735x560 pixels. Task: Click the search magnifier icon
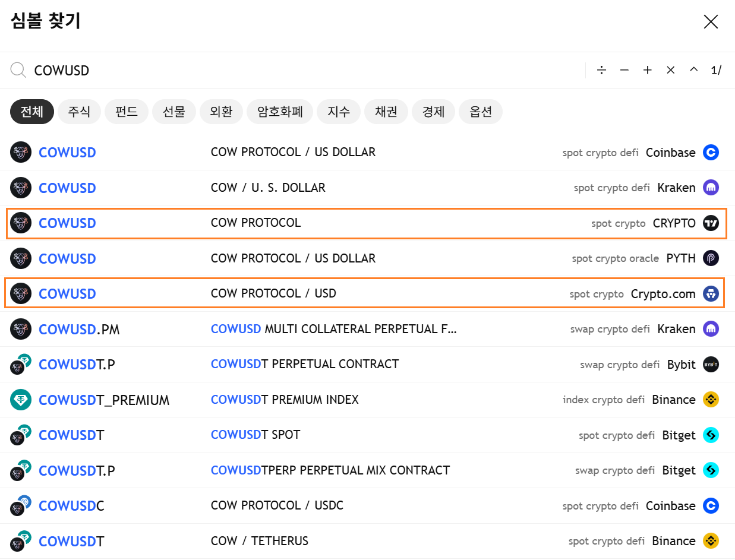(x=18, y=70)
